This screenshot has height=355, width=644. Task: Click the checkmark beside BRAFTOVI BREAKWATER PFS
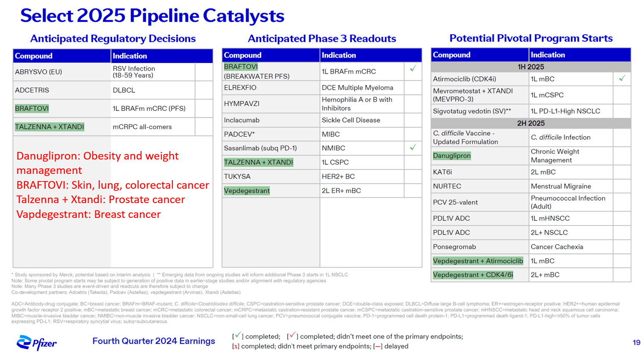pyautogui.click(x=412, y=67)
